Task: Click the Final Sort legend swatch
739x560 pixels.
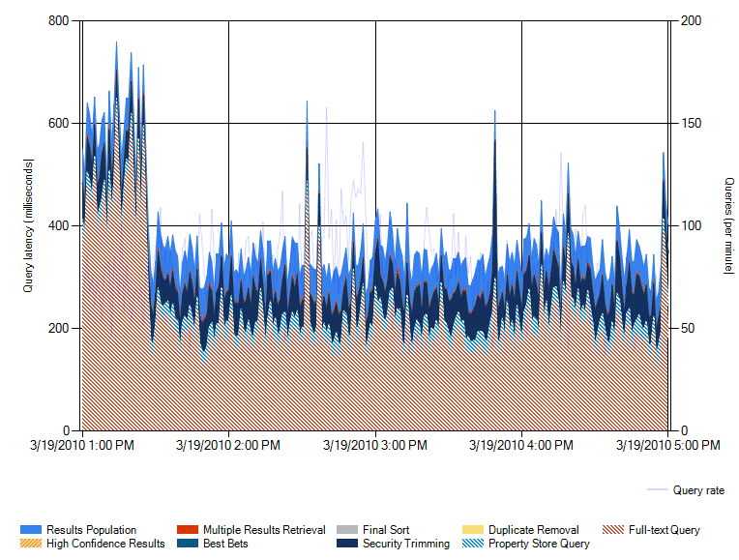Action: [x=347, y=530]
